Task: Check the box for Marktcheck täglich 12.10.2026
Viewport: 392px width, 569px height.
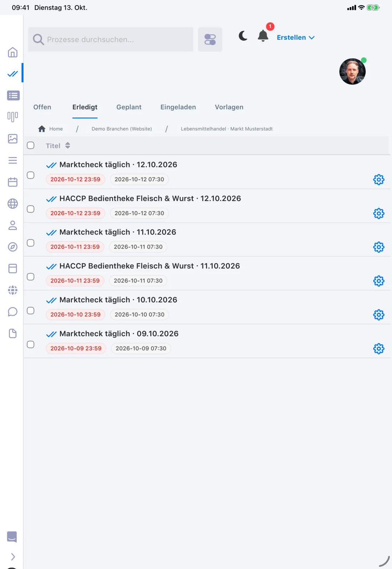Action: 31,175
